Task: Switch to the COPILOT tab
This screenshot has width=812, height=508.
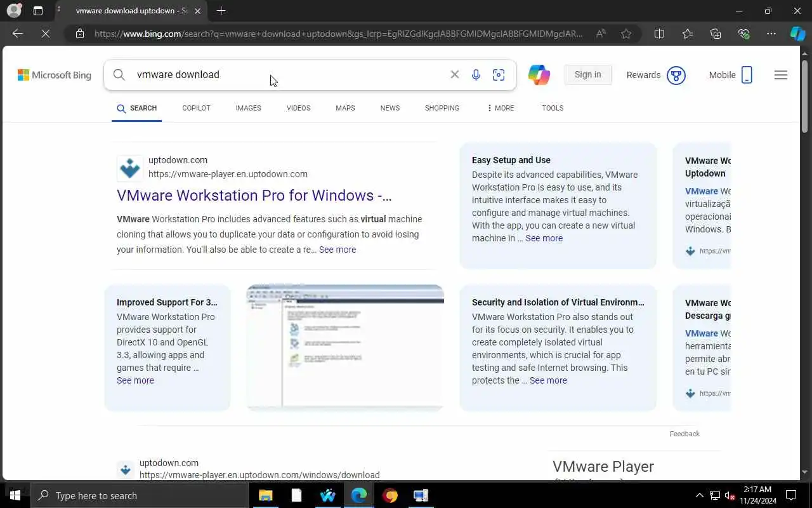Action: pyautogui.click(x=196, y=108)
